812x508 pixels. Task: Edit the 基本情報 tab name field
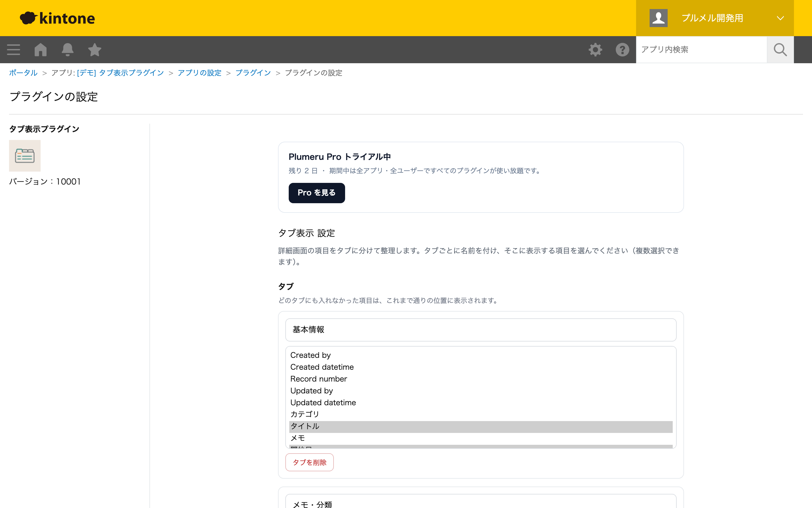tap(481, 330)
